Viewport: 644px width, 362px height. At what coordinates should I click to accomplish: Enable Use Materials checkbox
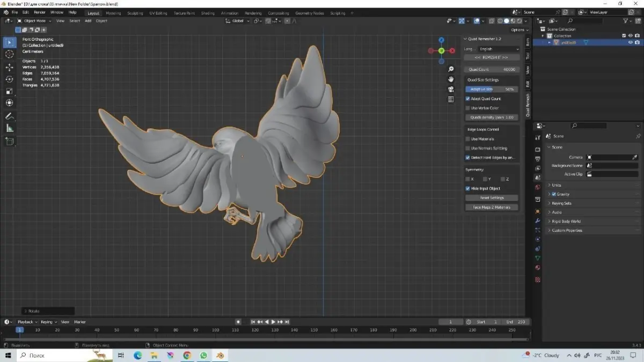pyautogui.click(x=468, y=139)
